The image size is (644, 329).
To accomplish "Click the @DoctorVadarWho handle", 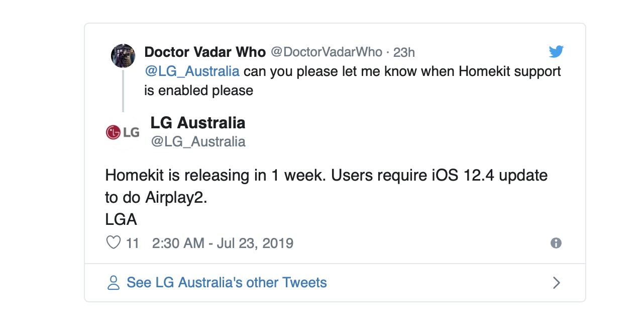I will pos(327,52).
